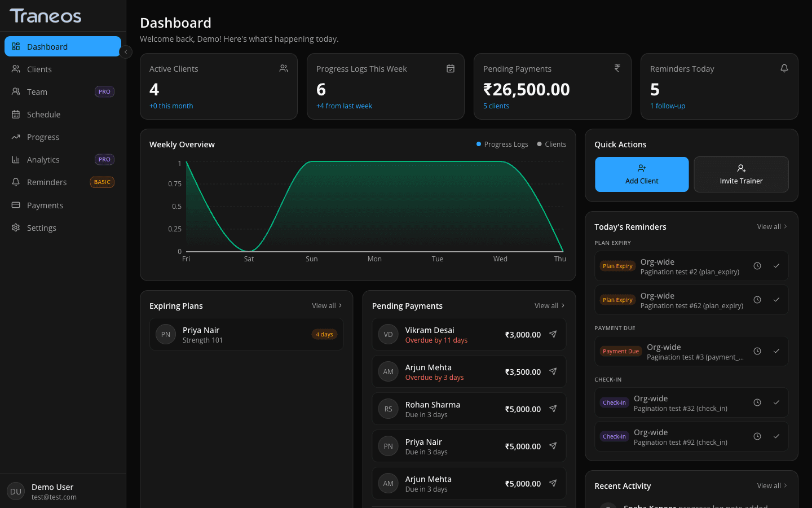Click the Reminders bell icon in sidebar
The width and height of the screenshot is (812, 508).
pos(16,182)
